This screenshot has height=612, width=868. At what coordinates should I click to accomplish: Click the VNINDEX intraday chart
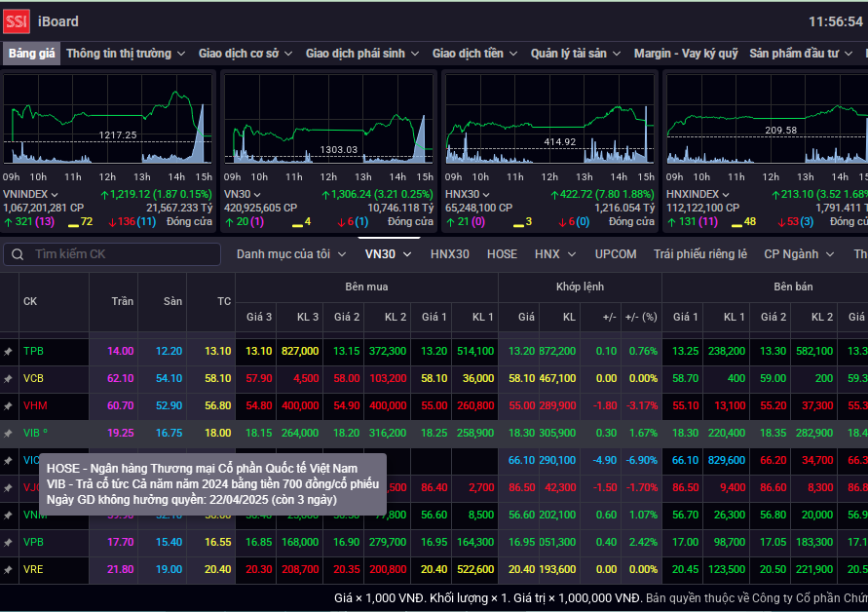point(108,119)
